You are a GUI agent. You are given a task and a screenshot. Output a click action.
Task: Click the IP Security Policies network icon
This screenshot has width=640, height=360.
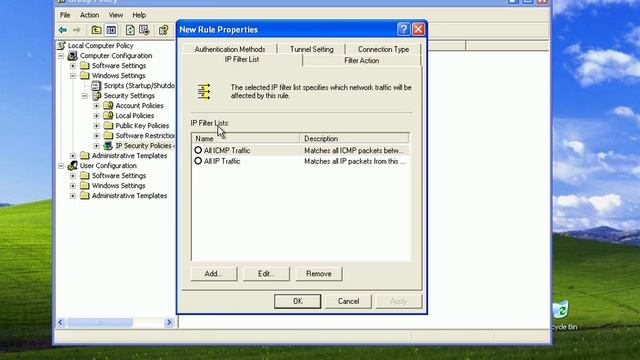pos(108,146)
